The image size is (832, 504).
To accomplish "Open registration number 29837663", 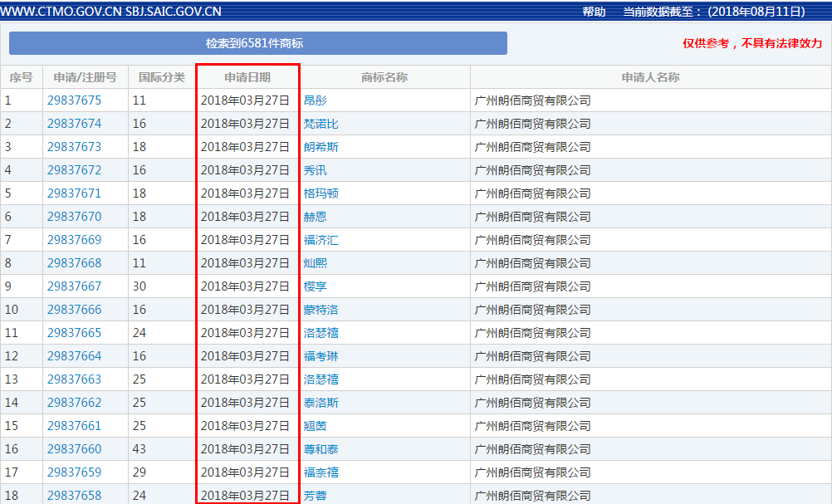I will [x=74, y=379].
